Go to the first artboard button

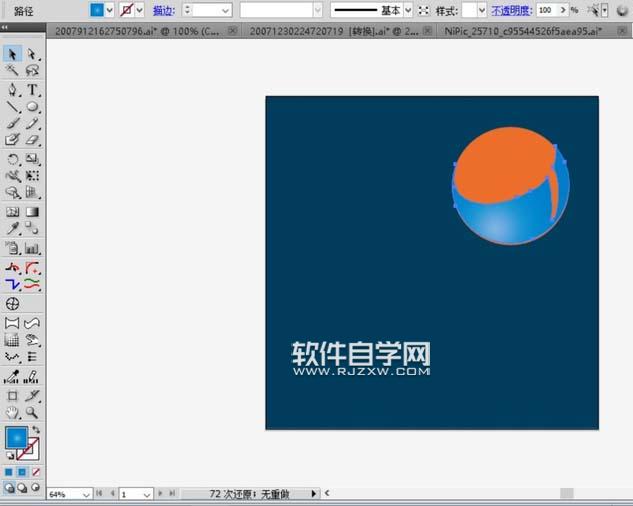pos(99,493)
